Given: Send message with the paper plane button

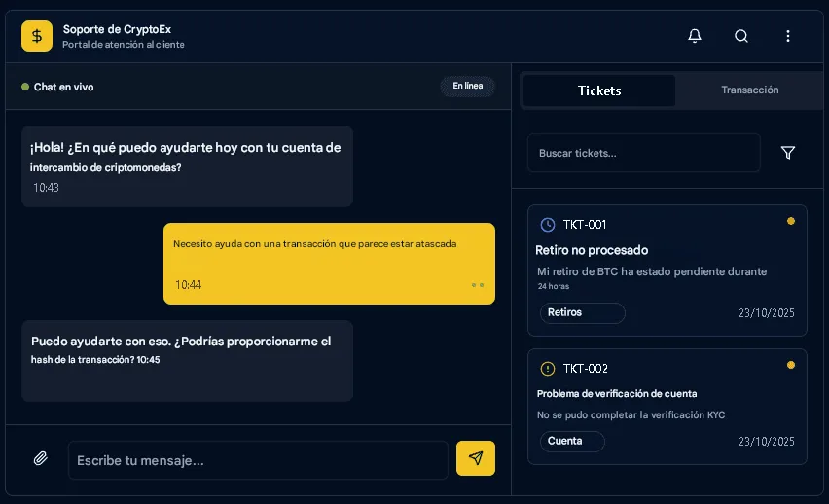Looking at the screenshot, I should (475, 458).
